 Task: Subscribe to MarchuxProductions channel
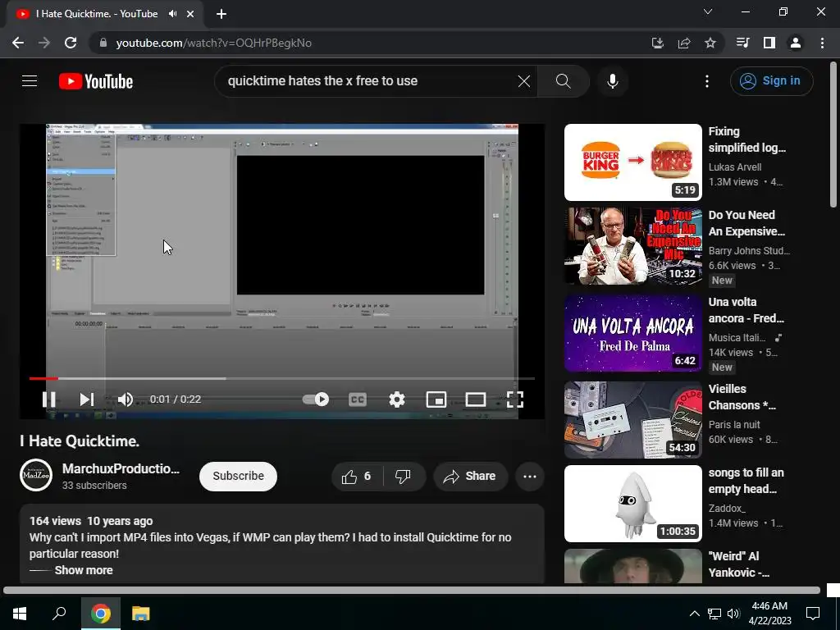coord(239,477)
